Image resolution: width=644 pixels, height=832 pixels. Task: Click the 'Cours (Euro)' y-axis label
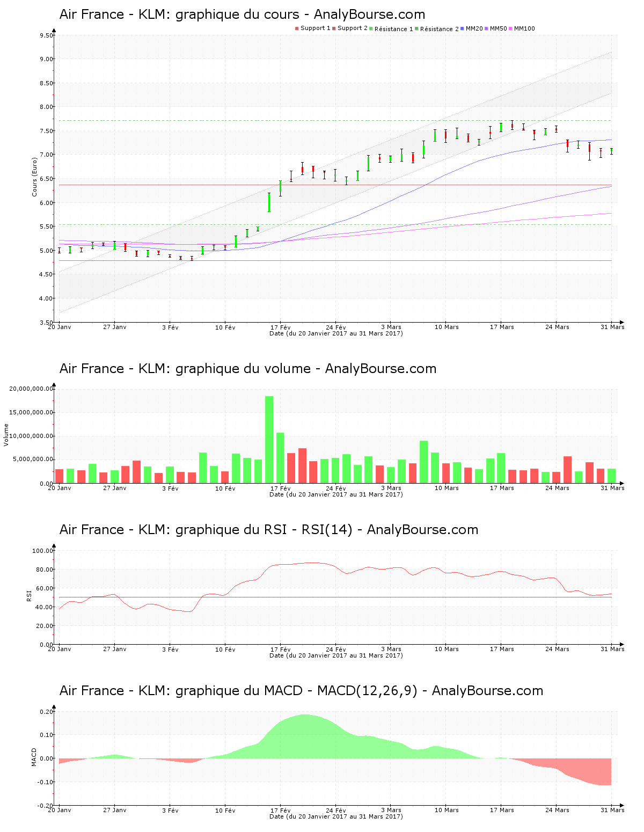(35, 177)
